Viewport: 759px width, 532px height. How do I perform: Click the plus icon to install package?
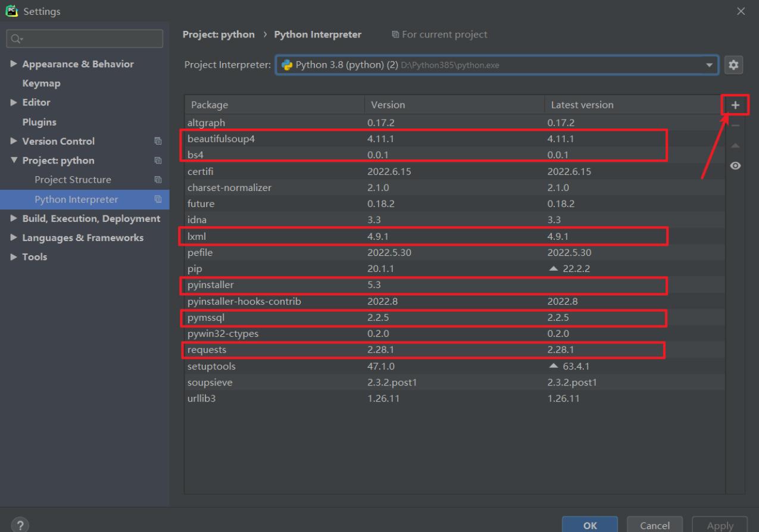point(735,105)
